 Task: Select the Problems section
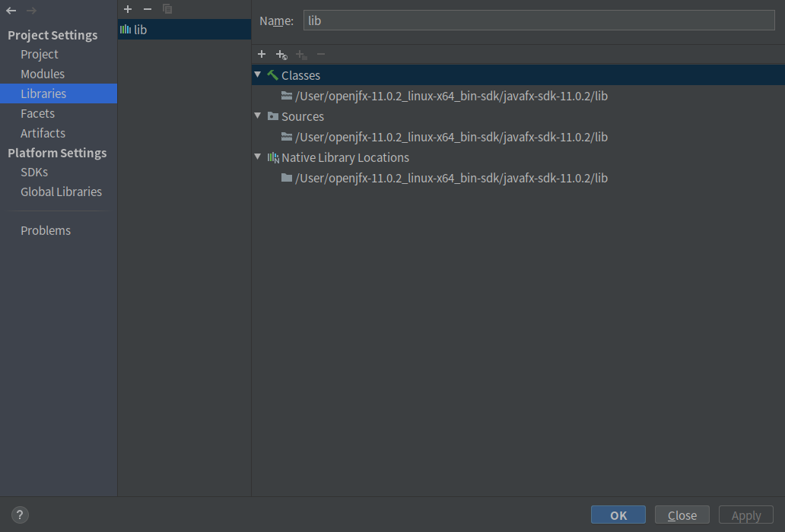tap(46, 230)
